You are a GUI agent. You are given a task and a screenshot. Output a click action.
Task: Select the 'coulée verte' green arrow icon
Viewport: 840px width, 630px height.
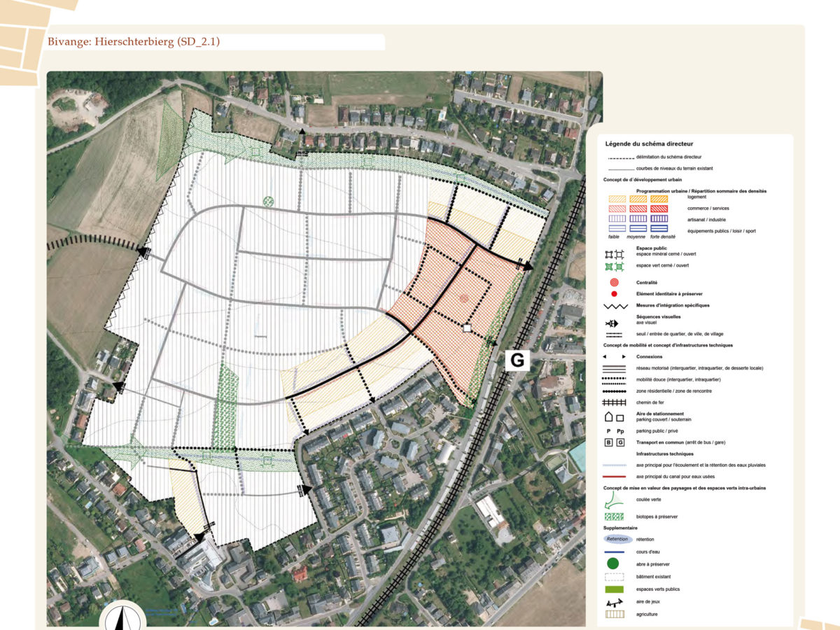click(x=614, y=499)
